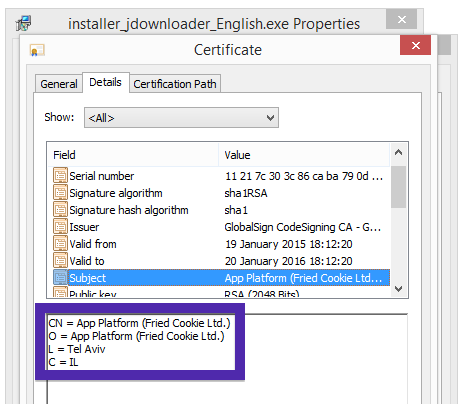Click the 20 January 2016 value
This screenshot has height=404, width=464.
click(x=288, y=261)
